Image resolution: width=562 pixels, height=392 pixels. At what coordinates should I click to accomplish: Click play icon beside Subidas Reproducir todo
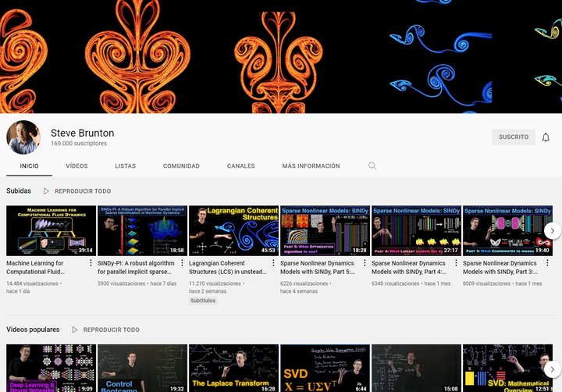[46, 191]
